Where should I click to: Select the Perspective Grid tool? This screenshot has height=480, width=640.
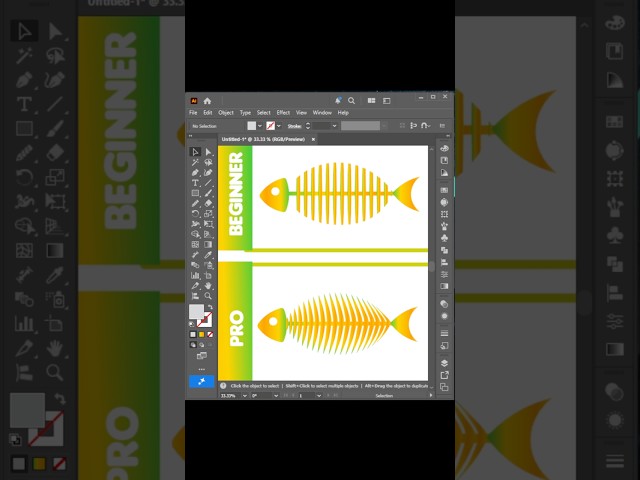(208, 234)
